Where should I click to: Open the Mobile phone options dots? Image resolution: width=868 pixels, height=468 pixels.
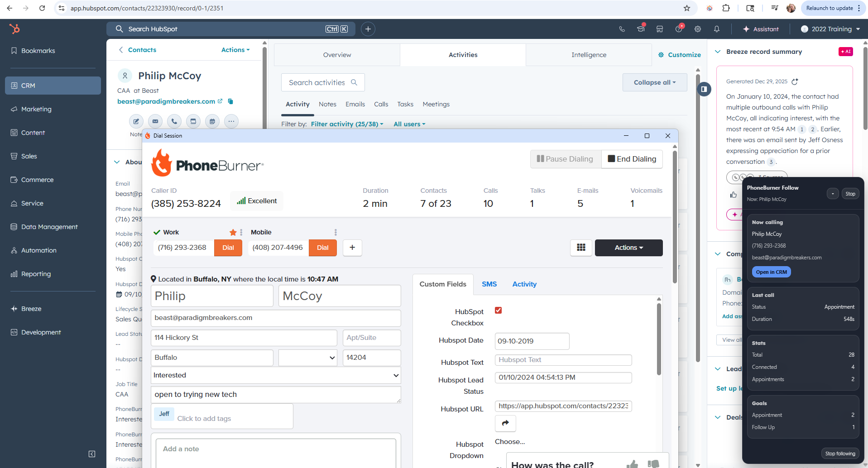click(x=336, y=232)
